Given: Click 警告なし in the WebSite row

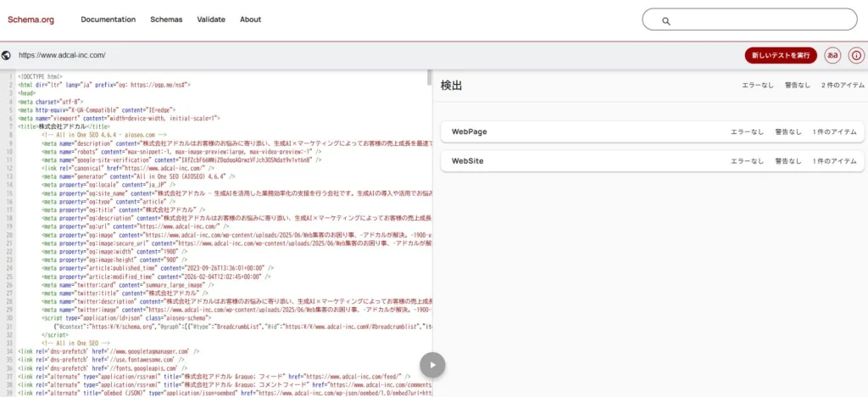Looking at the screenshot, I should (x=788, y=161).
